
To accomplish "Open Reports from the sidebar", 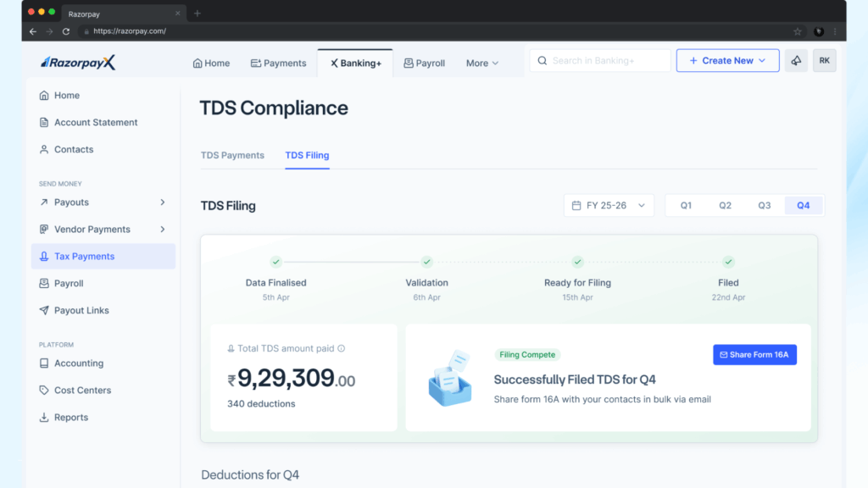I will pyautogui.click(x=70, y=418).
